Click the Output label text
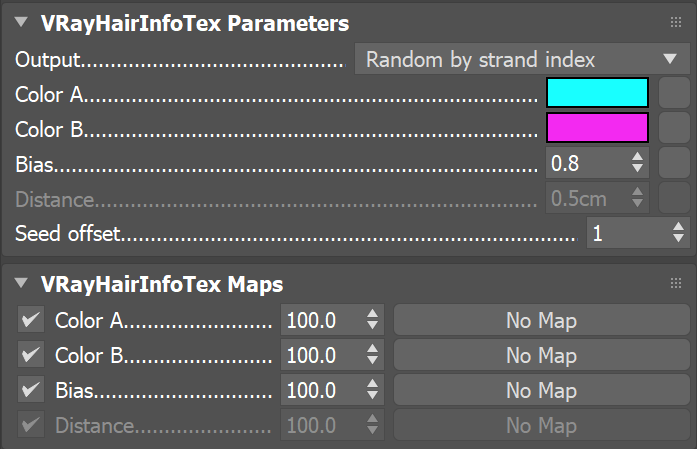This screenshot has width=697, height=449. pos(48,60)
